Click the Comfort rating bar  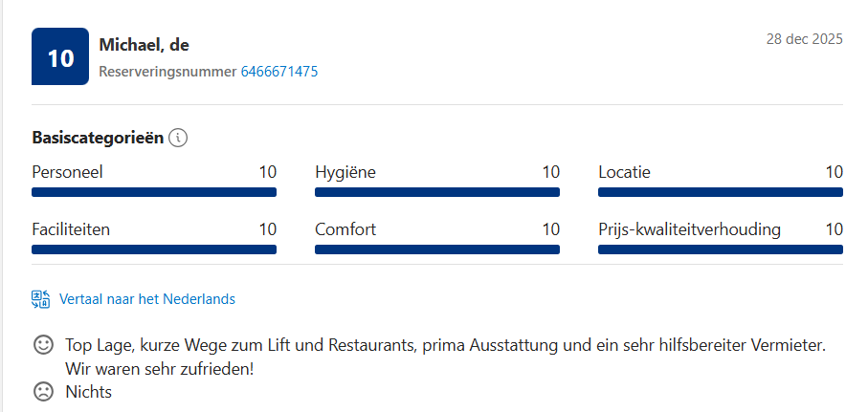[437, 249]
